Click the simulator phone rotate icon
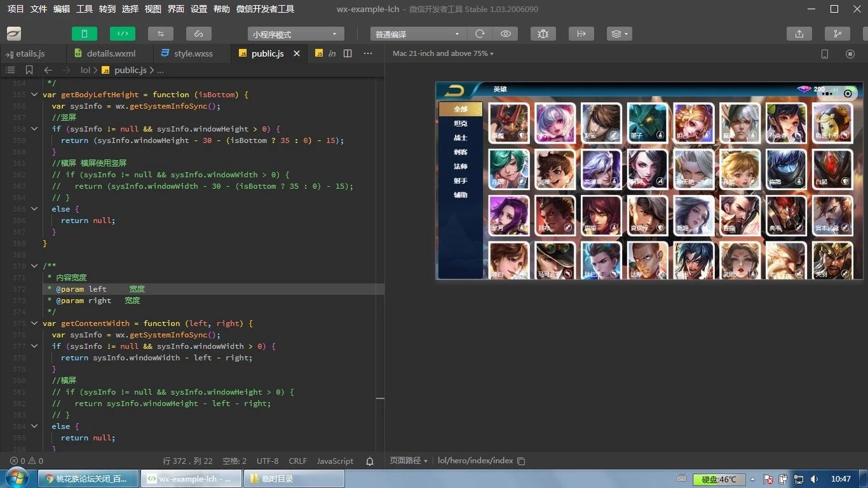 tap(825, 54)
